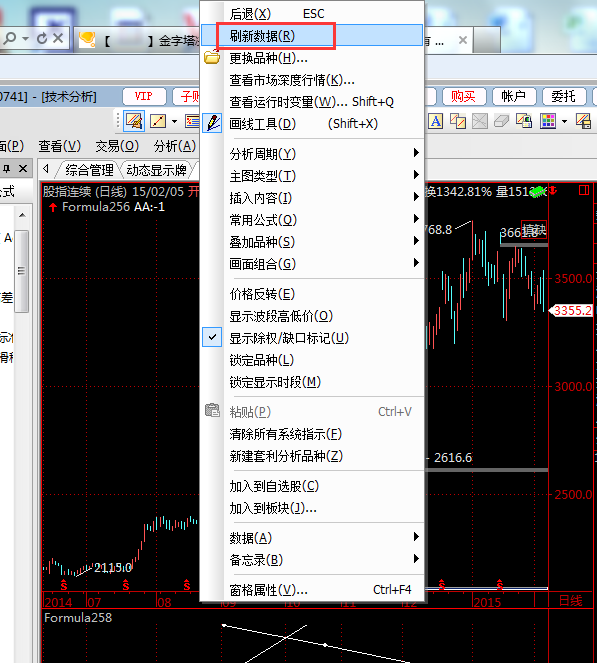Expand 分析周期 submenu
This screenshot has width=597, height=663.
(312, 153)
